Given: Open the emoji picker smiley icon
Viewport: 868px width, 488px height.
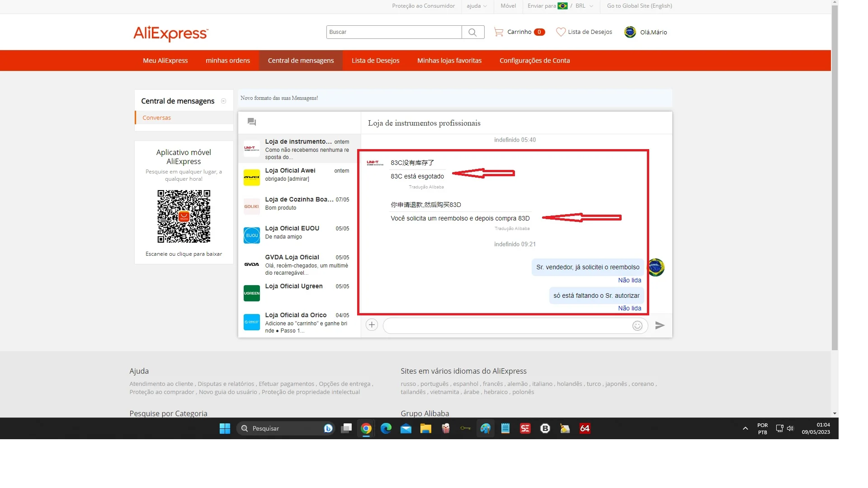Looking at the screenshot, I should [x=637, y=326].
